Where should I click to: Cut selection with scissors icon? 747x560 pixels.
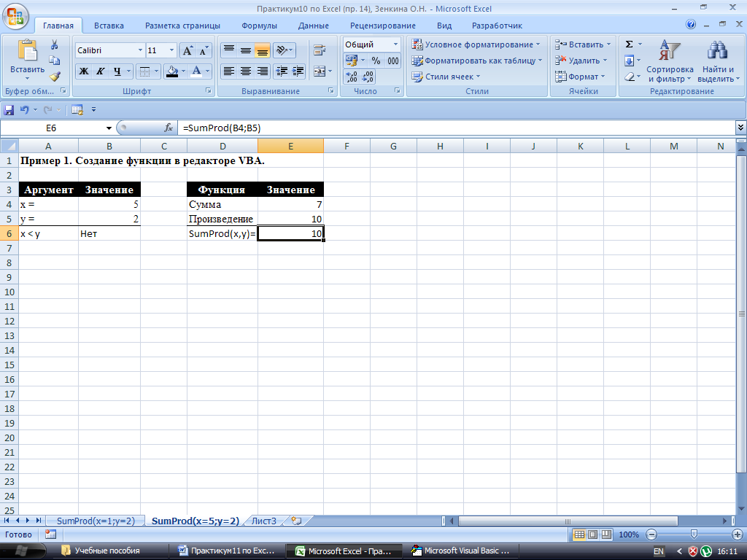click(x=54, y=44)
